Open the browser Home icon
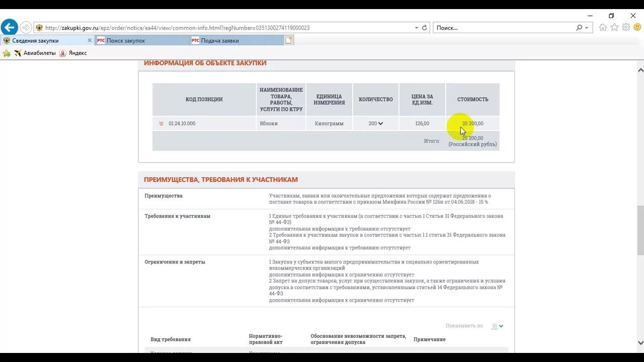Viewport: 644px width, 362px height. [603, 27]
